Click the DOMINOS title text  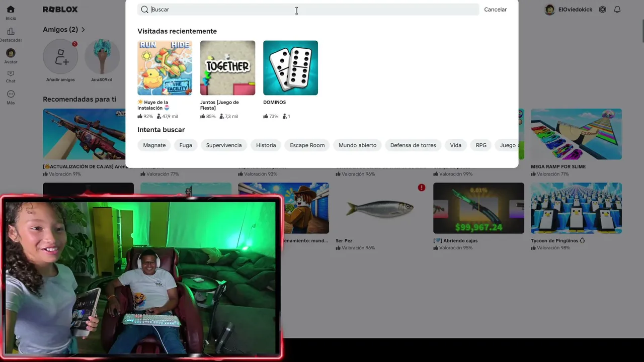[x=274, y=102]
